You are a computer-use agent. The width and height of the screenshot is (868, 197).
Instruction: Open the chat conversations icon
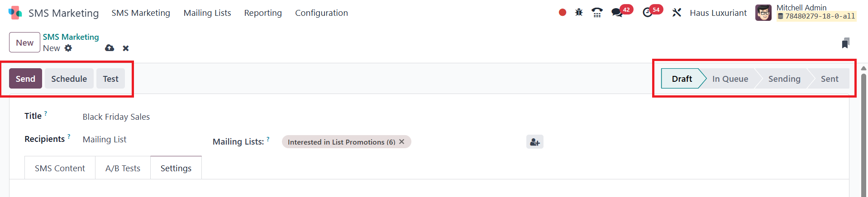tap(617, 13)
